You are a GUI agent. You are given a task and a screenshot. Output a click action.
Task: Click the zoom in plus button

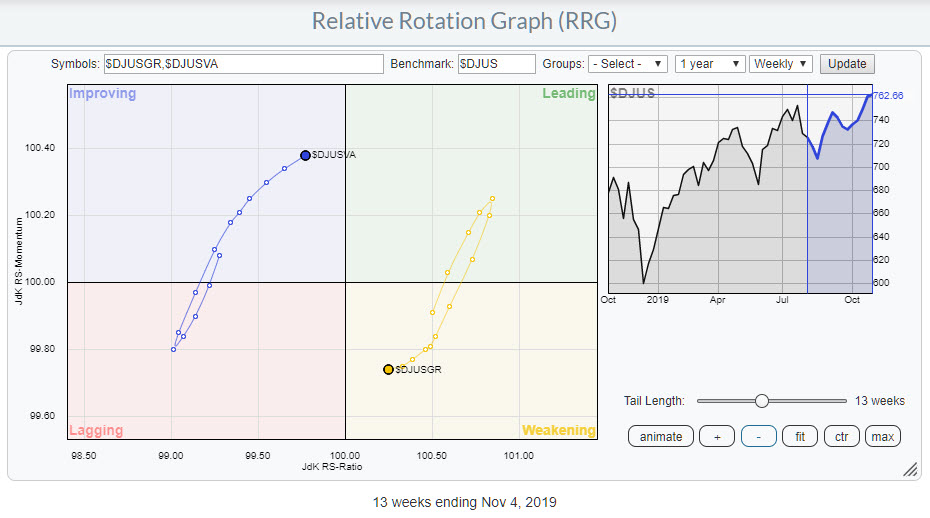coord(717,437)
